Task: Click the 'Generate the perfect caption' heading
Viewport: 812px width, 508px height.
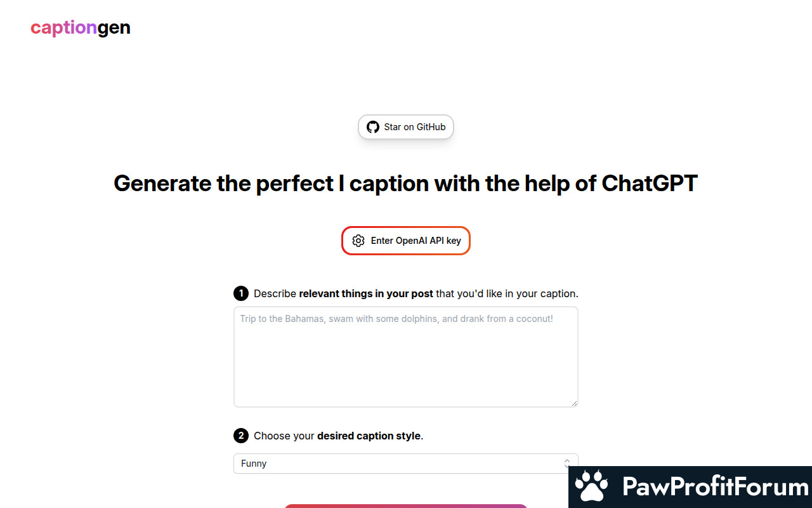Action: pos(406,184)
